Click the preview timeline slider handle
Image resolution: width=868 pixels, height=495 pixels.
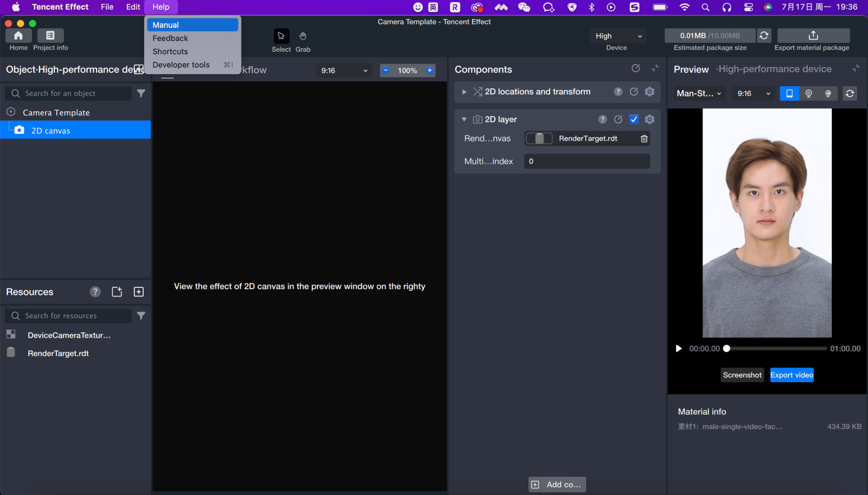pos(726,349)
